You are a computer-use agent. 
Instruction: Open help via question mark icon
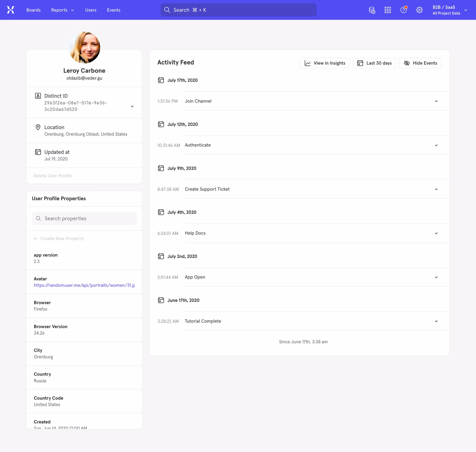[x=403, y=10]
